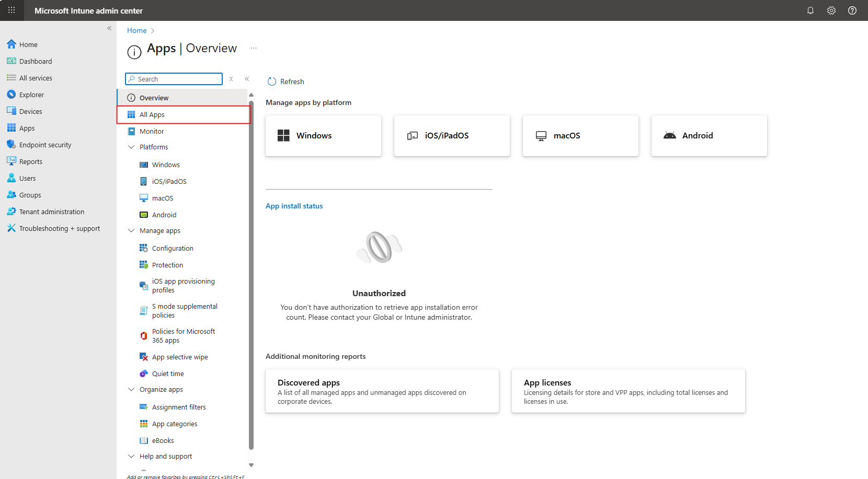The width and height of the screenshot is (868, 479).
Task: Open Monitor in the Apps menu
Action: [182, 131]
